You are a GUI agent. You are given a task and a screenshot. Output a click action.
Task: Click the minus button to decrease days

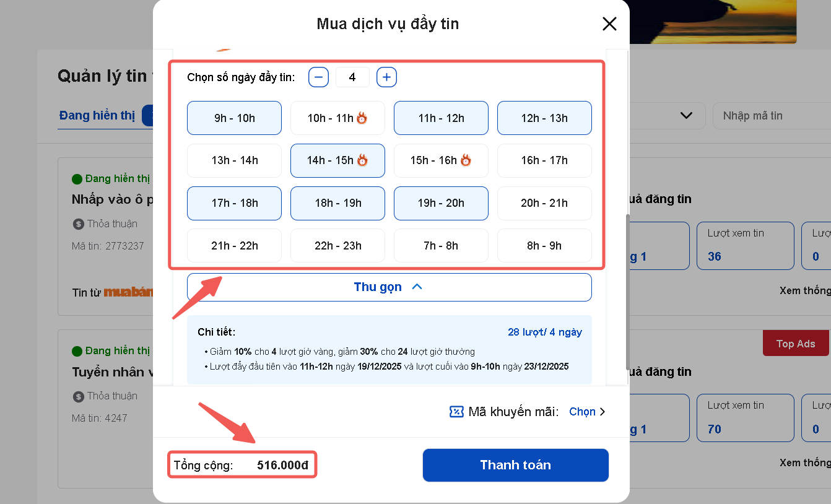coord(319,77)
